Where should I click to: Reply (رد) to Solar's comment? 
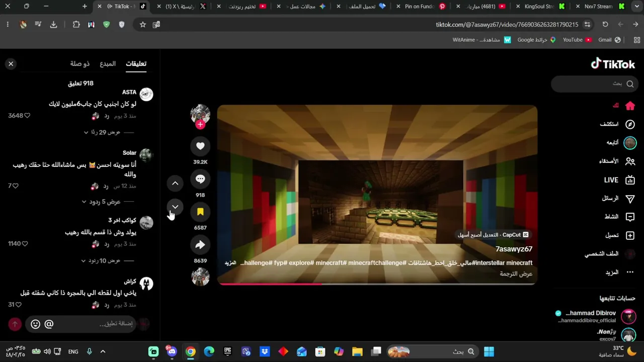click(106, 186)
